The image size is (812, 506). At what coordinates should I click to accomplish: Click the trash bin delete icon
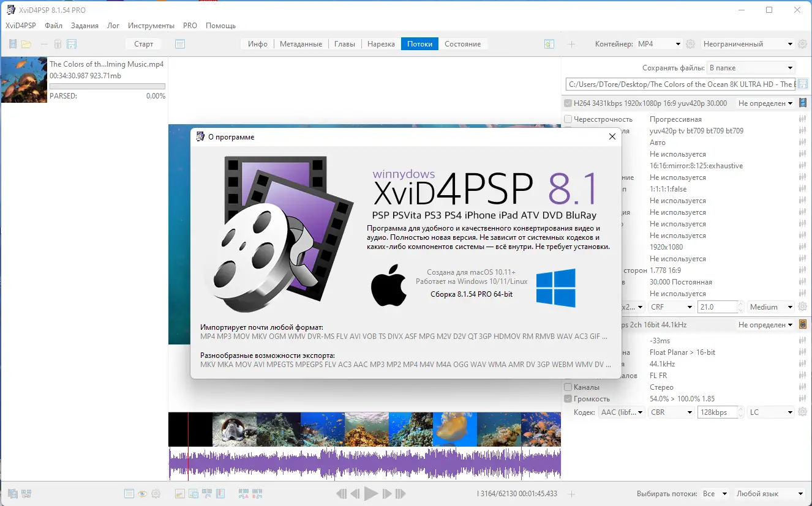point(58,44)
